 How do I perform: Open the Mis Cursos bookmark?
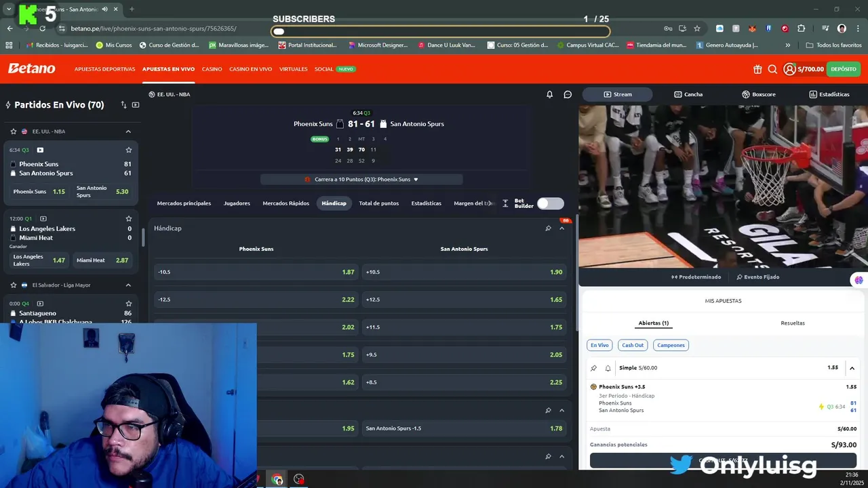(x=114, y=45)
